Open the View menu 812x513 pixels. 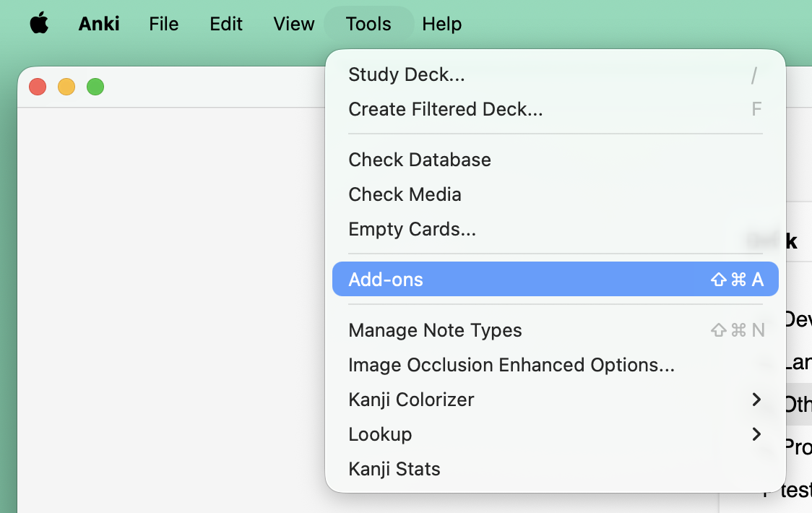(x=293, y=24)
